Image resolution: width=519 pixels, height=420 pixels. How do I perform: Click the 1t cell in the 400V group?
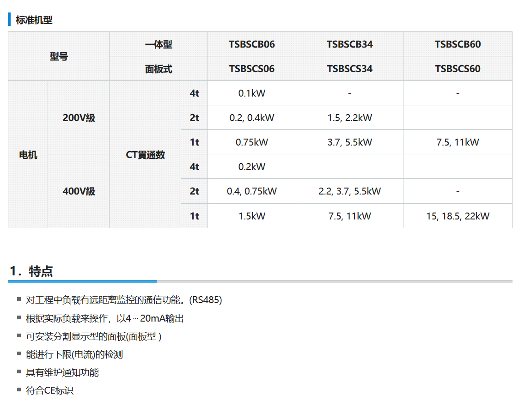(194, 216)
